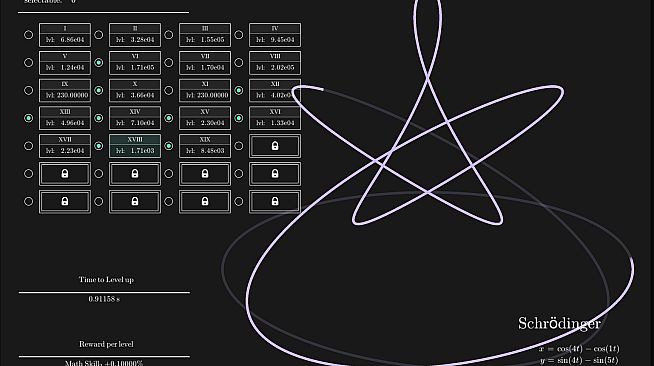654x366 pixels.
Task: Select the radio button for item XI
Action: click(x=169, y=90)
